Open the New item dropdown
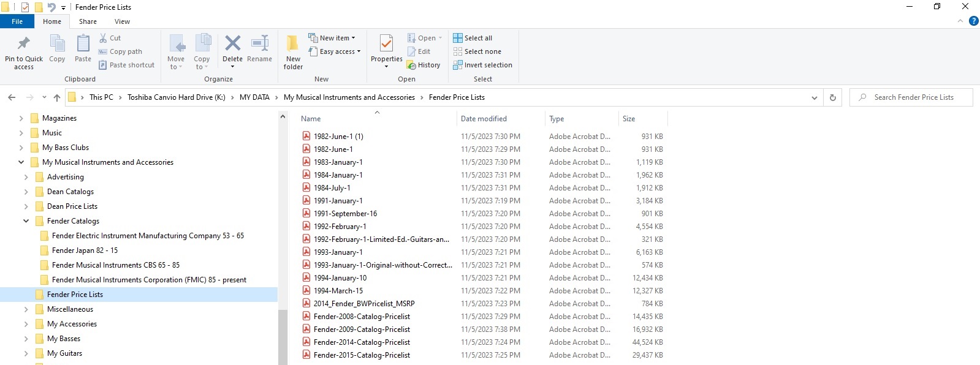The image size is (980, 365). (x=332, y=38)
